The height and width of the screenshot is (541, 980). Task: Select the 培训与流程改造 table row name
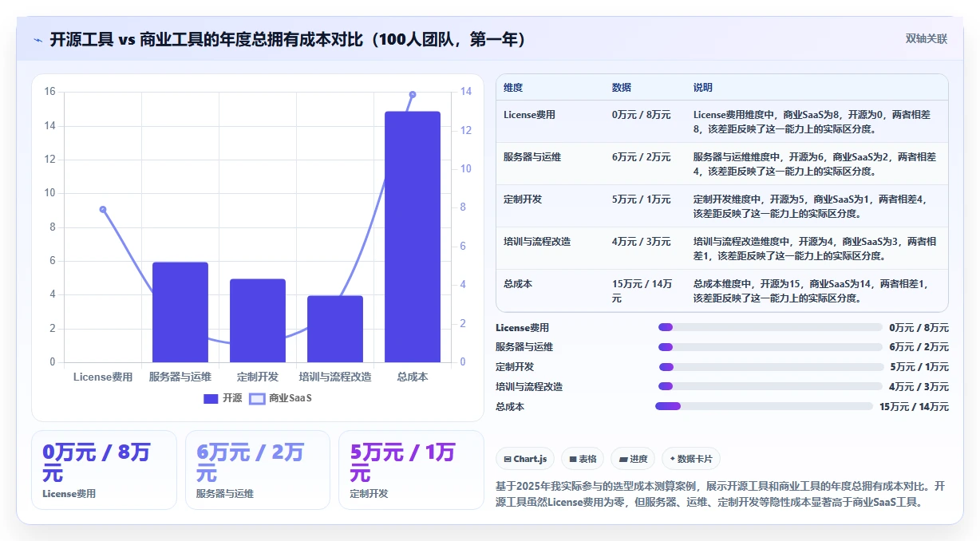click(537, 242)
